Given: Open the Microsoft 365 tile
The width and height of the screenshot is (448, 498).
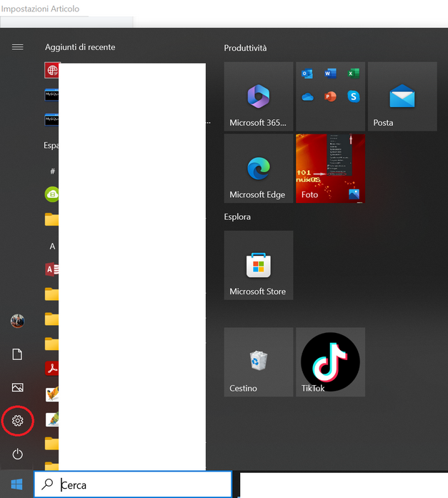Looking at the screenshot, I should click(x=259, y=96).
